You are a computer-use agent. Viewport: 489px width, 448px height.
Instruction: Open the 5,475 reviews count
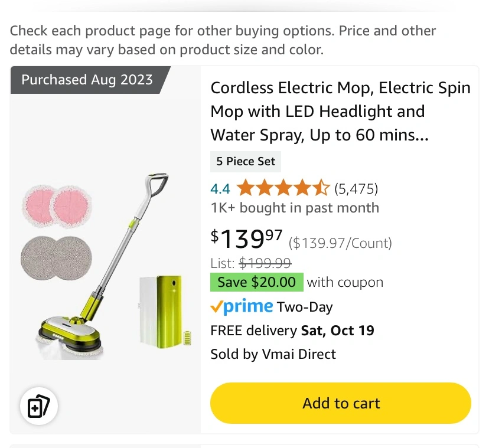[356, 189]
